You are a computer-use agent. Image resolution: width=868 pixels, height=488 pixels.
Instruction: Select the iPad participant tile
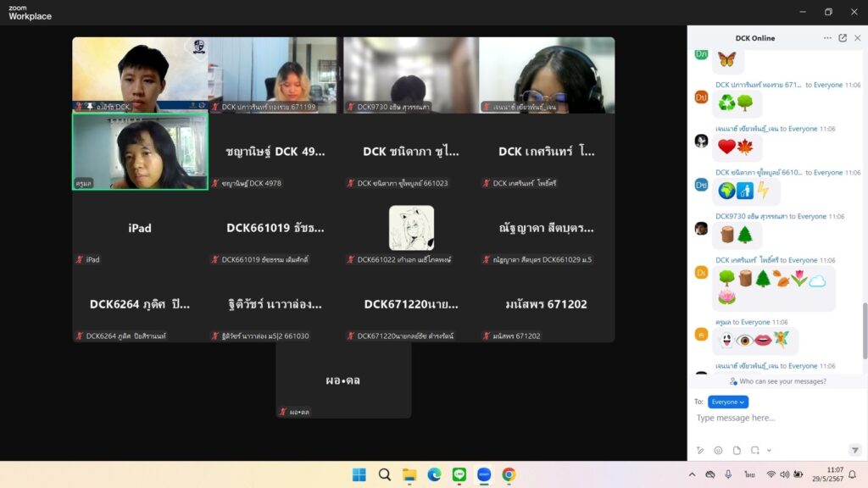140,229
